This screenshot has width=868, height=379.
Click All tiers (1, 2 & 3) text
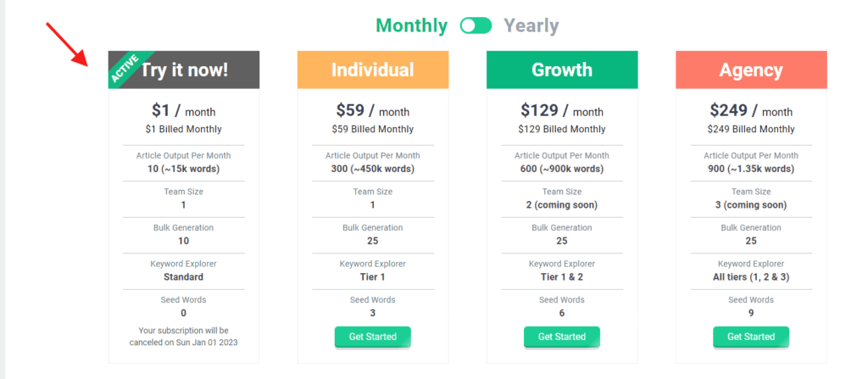pyautogui.click(x=751, y=277)
